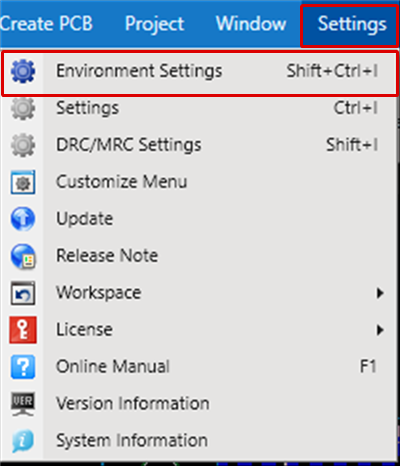Open the Project menu

(154, 24)
